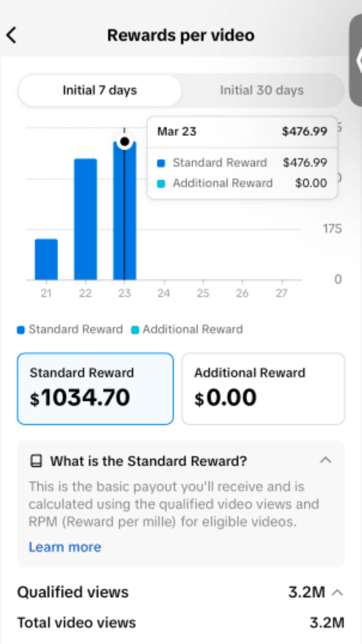Screen dimensions: 362x644
Task: Click the book icon beside Standard Reward question
Action: pos(36,461)
